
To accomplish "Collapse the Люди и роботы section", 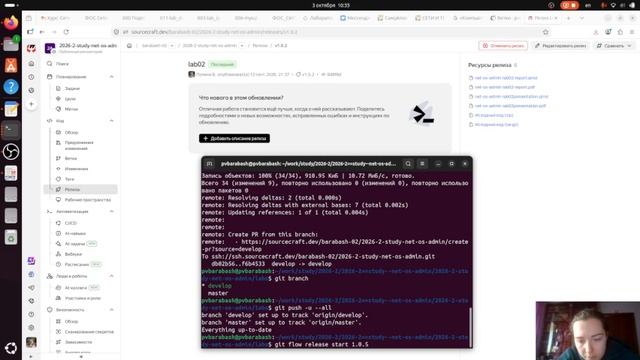I will coord(111,276).
